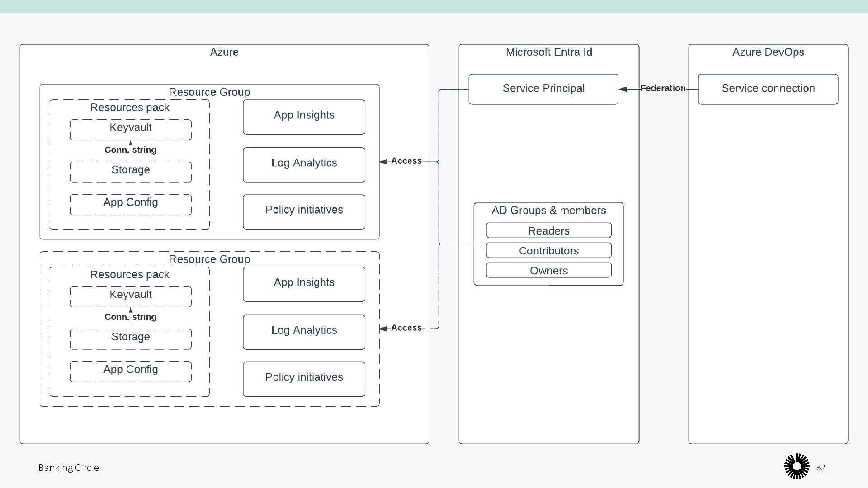Select Storage in the bottom Resources pack
868x488 pixels.
[x=130, y=338]
